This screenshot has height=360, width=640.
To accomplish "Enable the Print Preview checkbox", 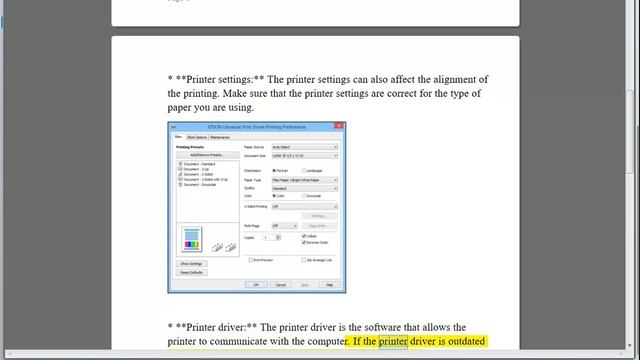I will (251, 260).
